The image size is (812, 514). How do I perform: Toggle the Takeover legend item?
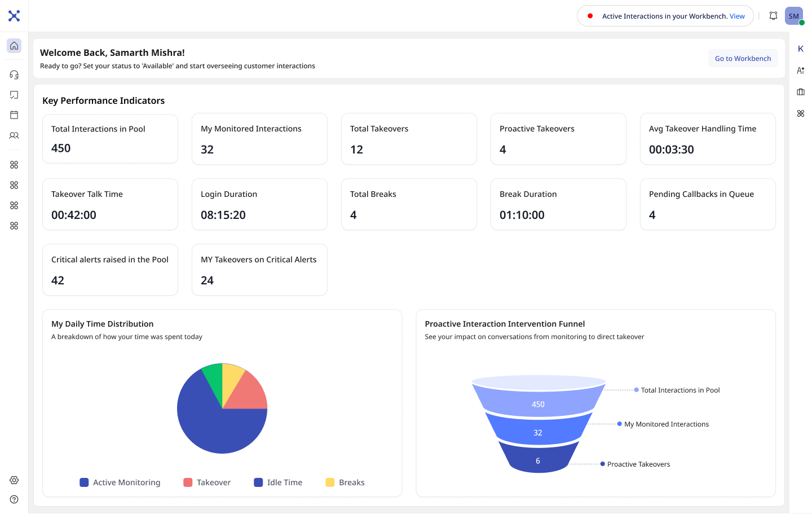pyautogui.click(x=207, y=482)
